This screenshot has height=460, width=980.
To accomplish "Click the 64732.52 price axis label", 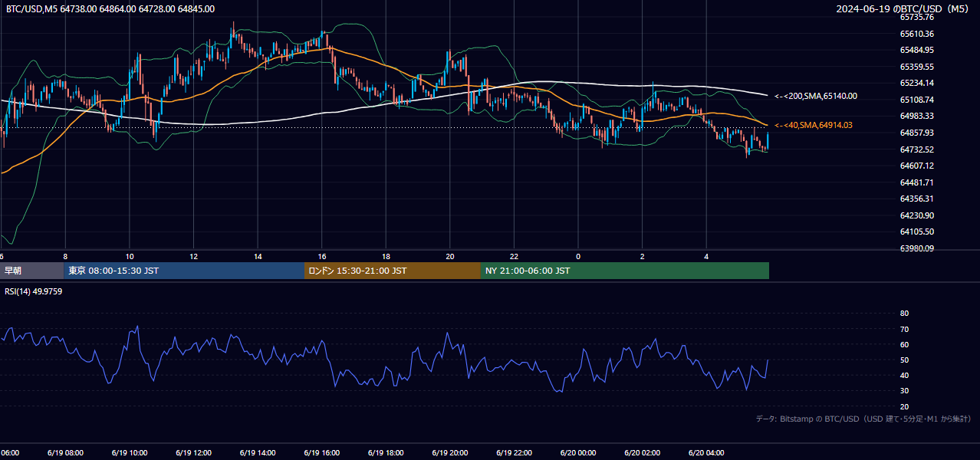I will tap(916, 149).
